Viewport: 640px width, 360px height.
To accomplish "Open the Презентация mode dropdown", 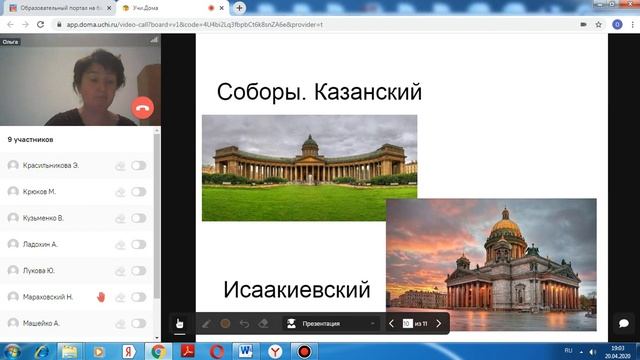I will [x=331, y=324].
